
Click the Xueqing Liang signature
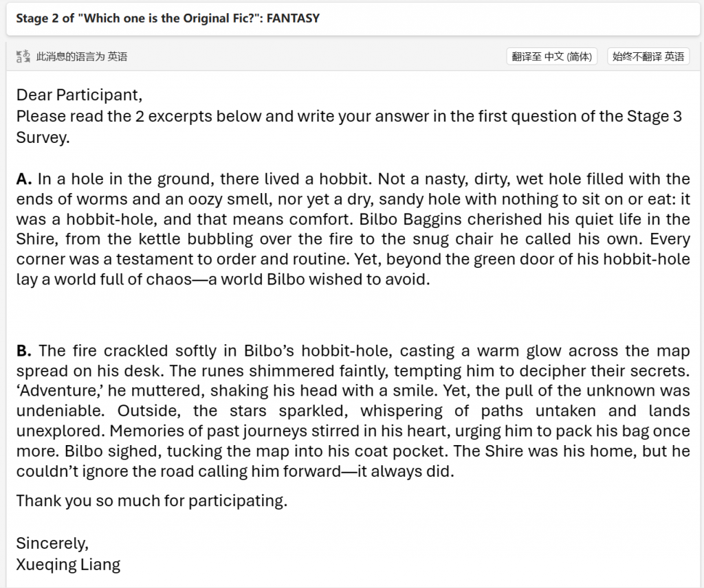click(68, 565)
